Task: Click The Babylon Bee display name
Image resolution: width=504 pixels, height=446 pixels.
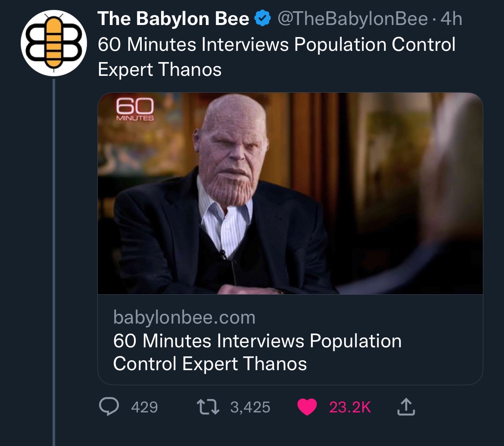Action: click(173, 19)
